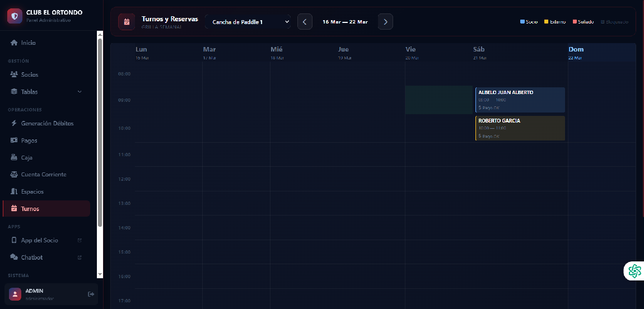Navigate to Generación Débitos

click(47, 123)
